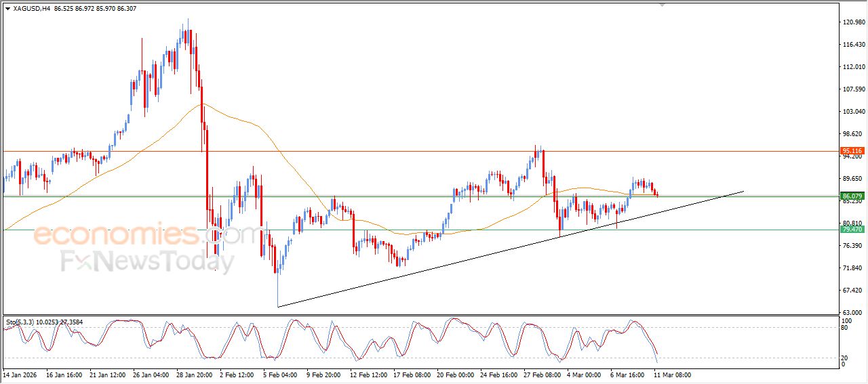Click the XAGUSD,H4 symbol title text
The width and height of the screenshot is (868, 384).
(31, 9)
